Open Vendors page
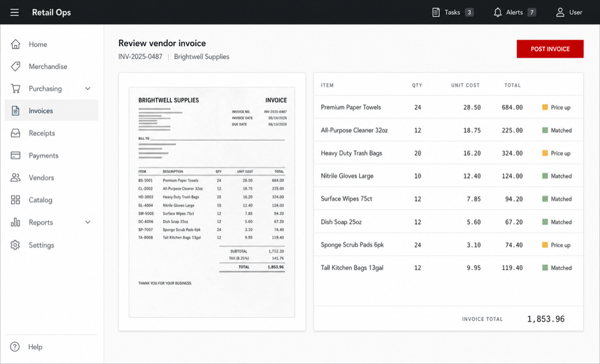 click(x=51, y=178)
